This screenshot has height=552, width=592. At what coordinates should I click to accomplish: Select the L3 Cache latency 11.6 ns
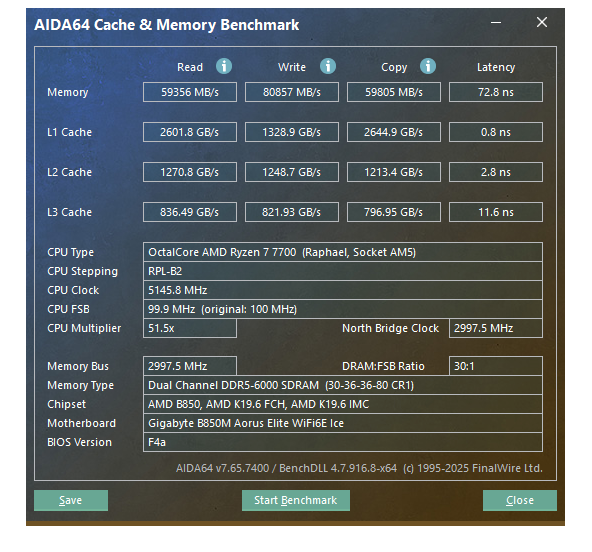coord(496,212)
